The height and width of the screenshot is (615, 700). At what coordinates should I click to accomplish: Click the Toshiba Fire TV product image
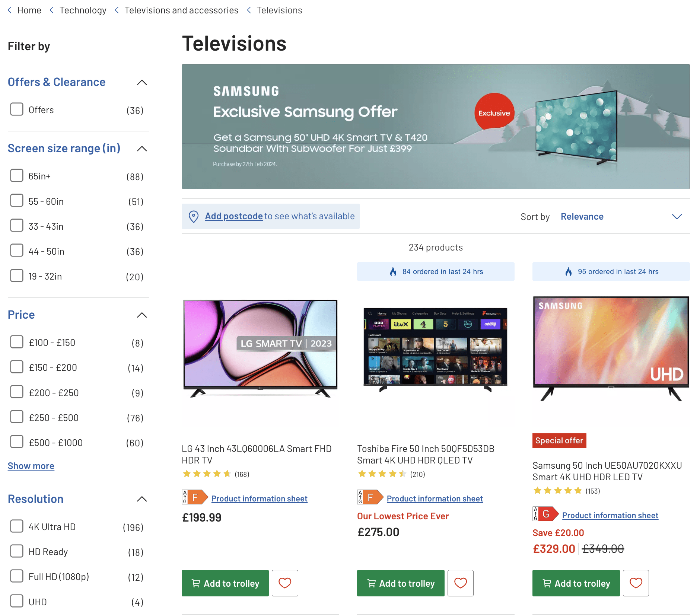click(436, 349)
